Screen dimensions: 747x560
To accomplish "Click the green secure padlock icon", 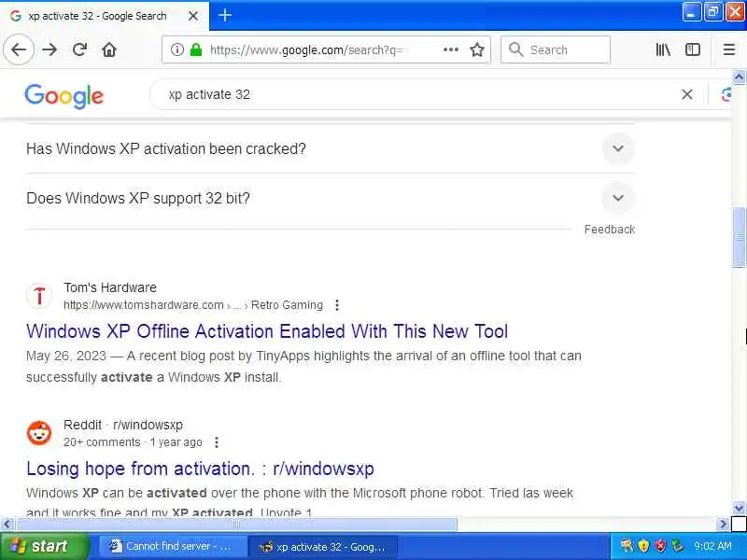I will pos(196,49).
